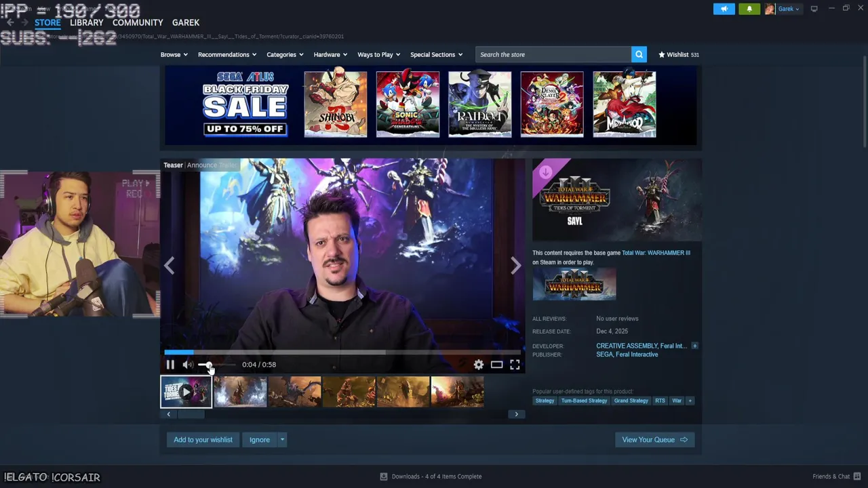
Task: Expand the Browse menu
Action: [173, 54]
